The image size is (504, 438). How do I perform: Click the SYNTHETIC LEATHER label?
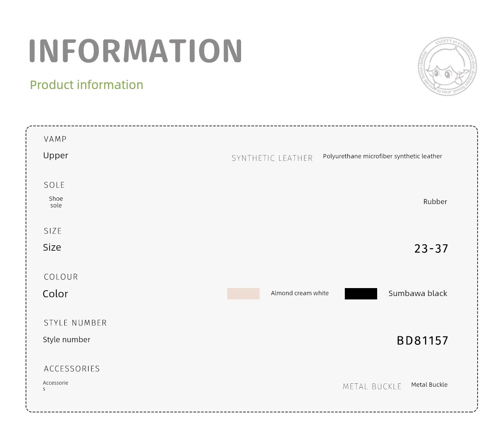pyautogui.click(x=272, y=158)
